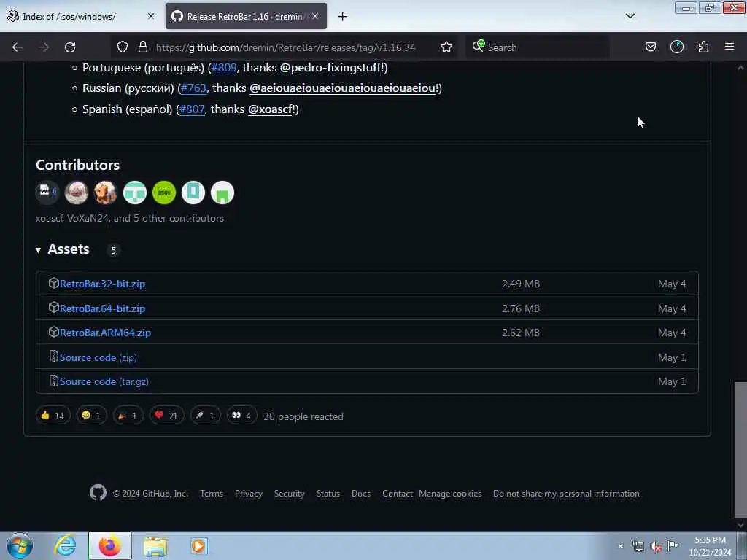Open the Security footer link
Image resolution: width=747 pixels, height=560 pixels.
289,494
